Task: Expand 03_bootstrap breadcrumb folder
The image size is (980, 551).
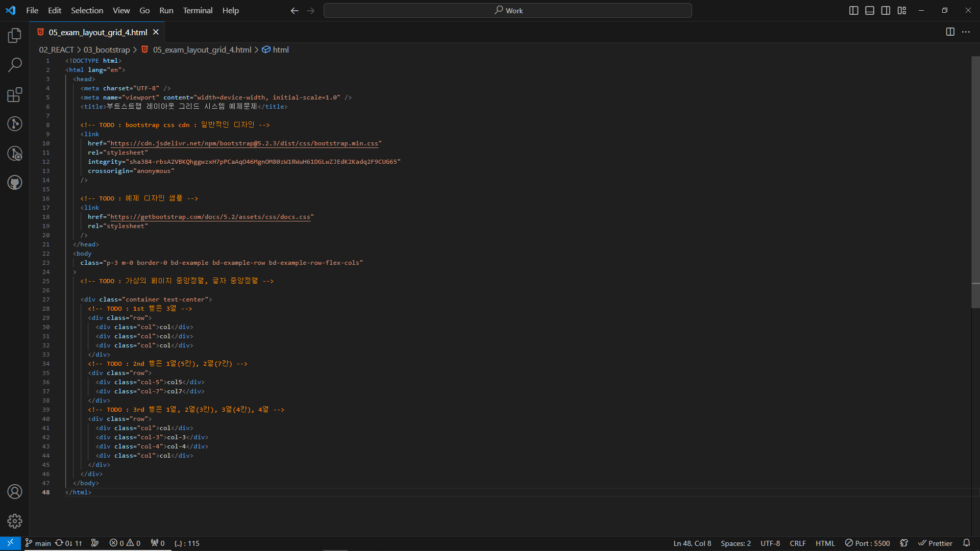Action: [107, 49]
